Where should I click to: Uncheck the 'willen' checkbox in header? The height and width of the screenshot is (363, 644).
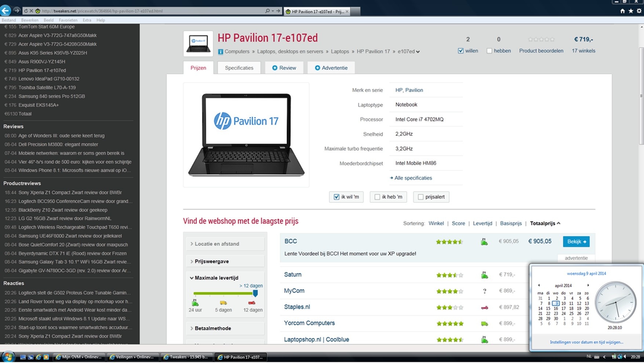(x=461, y=51)
